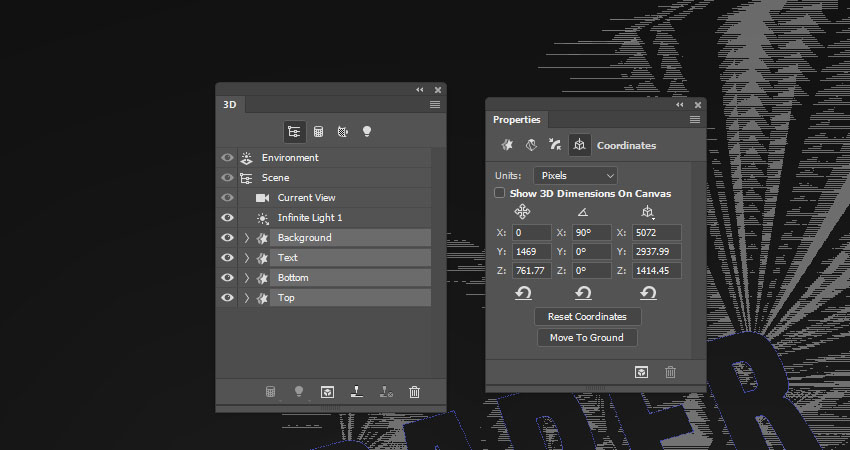Close the 3D panel
This screenshot has height=450, width=850.
pos(437,90)
